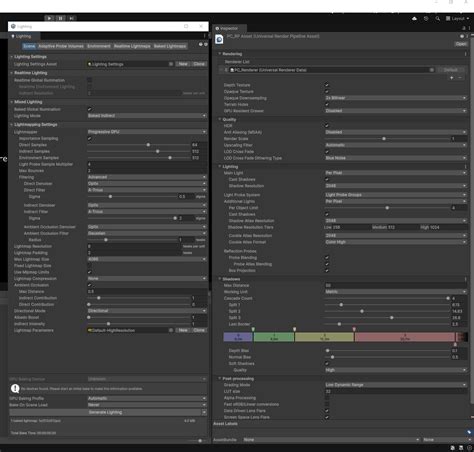Toggle Importance Sampling checkbox

89,138
